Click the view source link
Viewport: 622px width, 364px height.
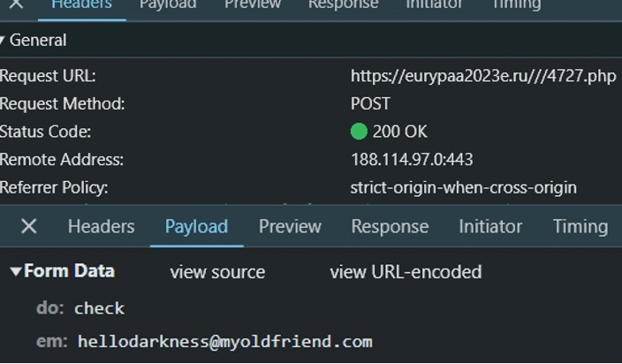point(217,272)
